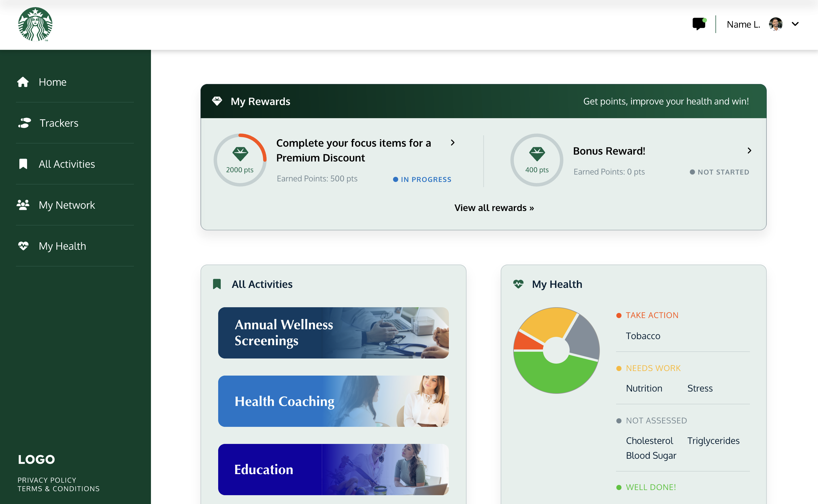Click the user profile avatar photo
818x504 pixels.
tap(775, 24)
